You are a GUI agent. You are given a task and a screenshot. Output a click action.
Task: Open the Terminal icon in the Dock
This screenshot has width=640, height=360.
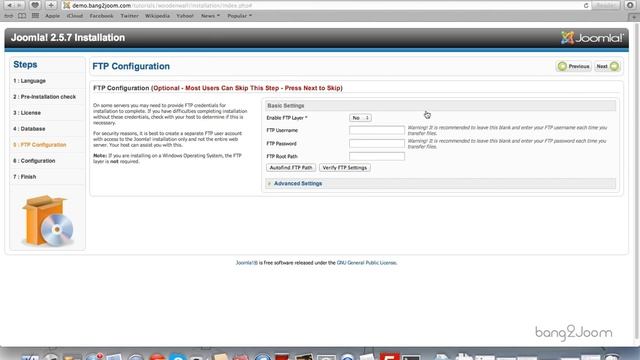pyautogui.click(x=411, y=358)
